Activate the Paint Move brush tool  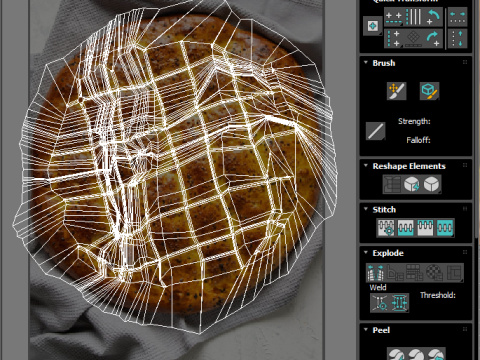point(397,91)
